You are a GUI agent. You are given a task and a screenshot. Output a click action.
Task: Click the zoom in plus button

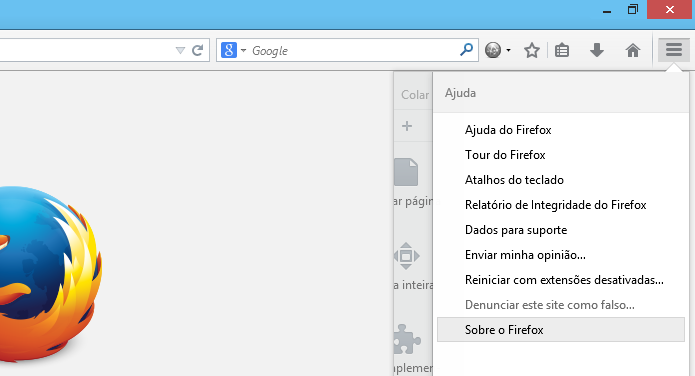[x=407, y=126]
